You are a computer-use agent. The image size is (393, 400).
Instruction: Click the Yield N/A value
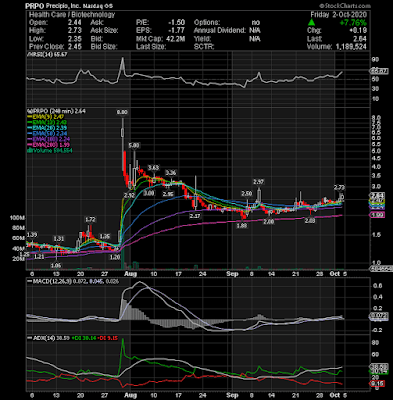(255, 39)
